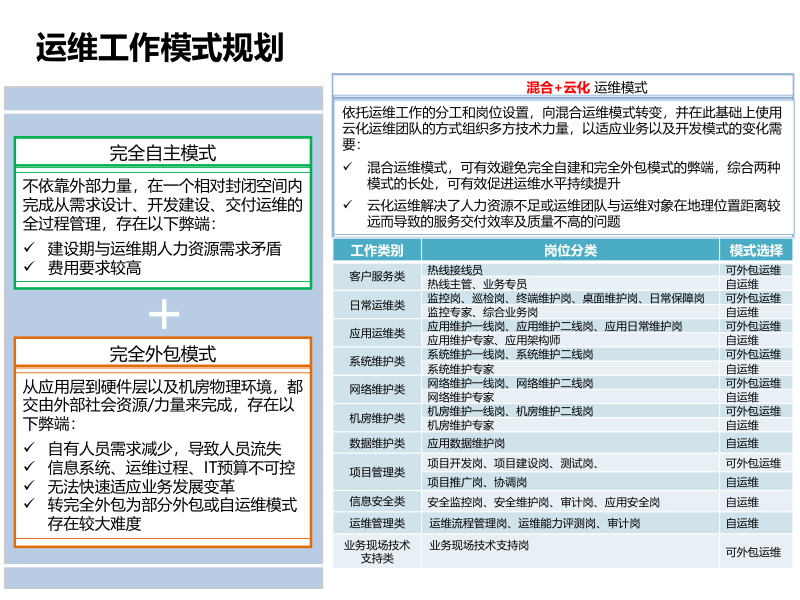This screenshot has width=800, height=600.
Task: Click bullet 自有人员需求减少，导致人员流失
Action: pyautogui.click(x=164, y=448)
